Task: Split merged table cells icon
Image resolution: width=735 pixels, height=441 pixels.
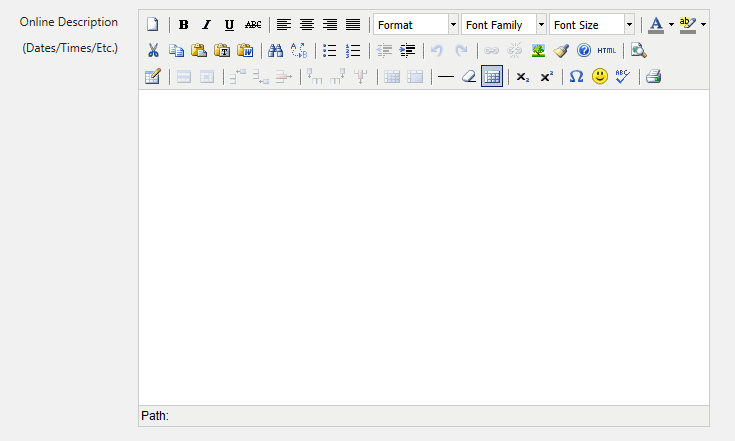Action: click(392, 76)
